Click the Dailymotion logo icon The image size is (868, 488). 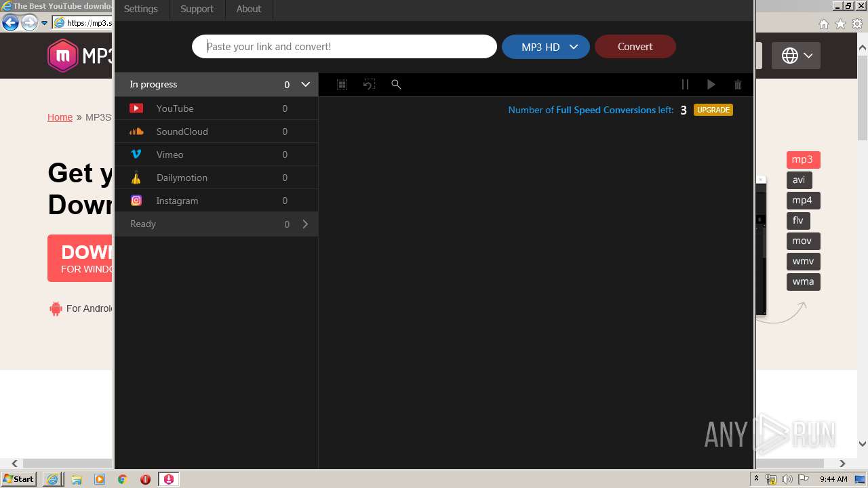point(136,178)
